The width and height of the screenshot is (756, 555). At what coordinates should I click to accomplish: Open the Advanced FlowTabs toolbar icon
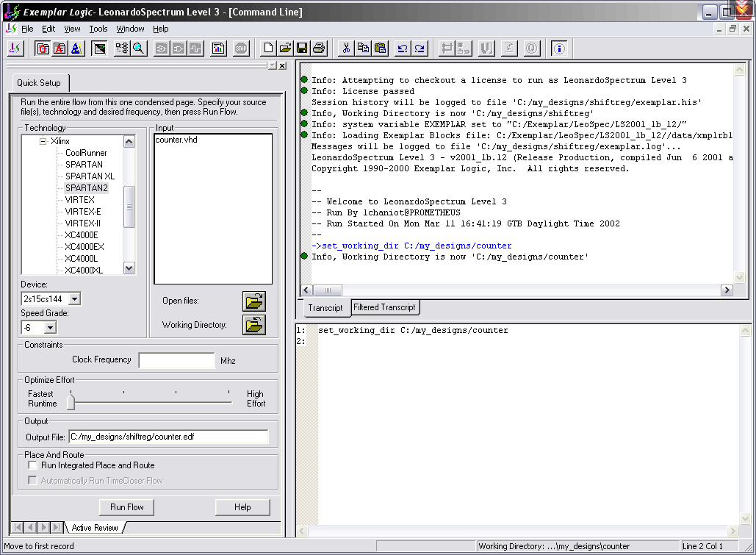pos(60,49)
